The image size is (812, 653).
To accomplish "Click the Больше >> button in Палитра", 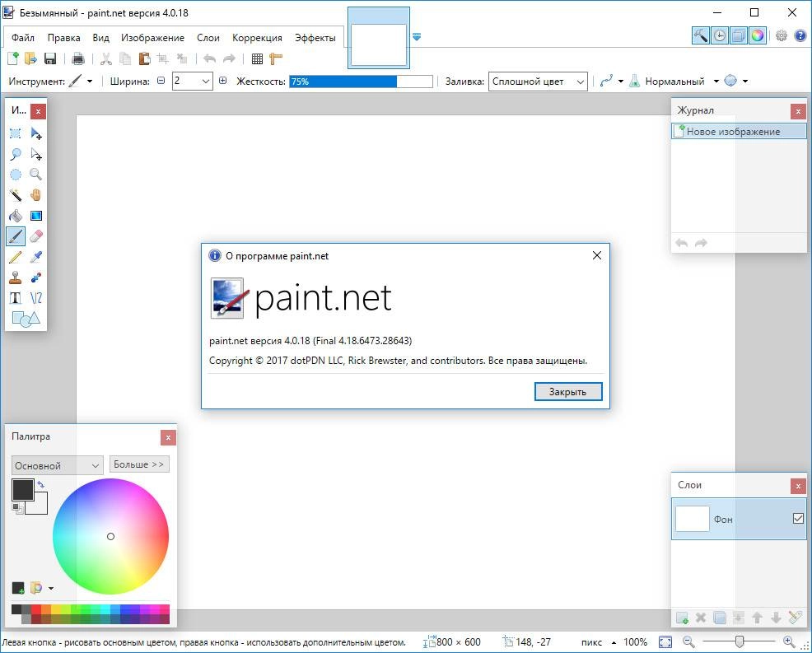I will 139,464.
